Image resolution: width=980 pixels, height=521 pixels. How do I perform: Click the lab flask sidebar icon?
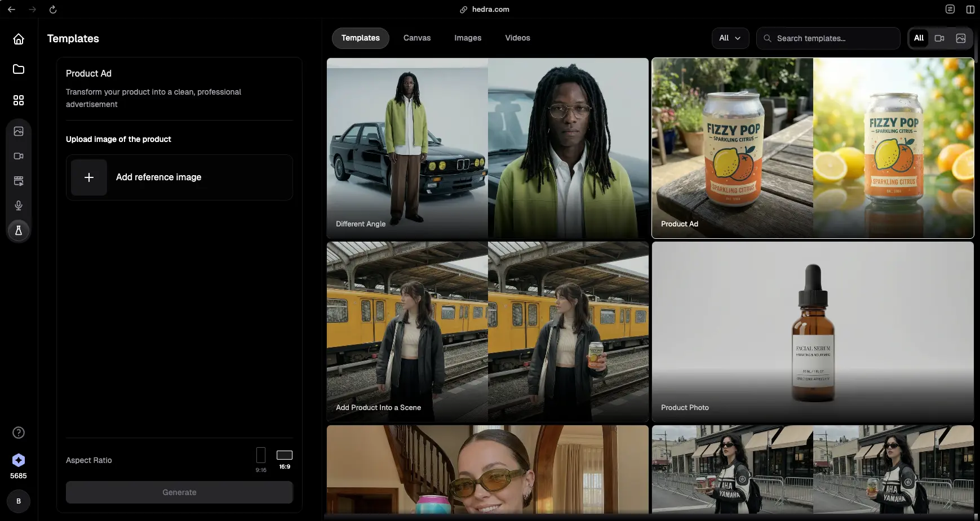pos(19,230)
